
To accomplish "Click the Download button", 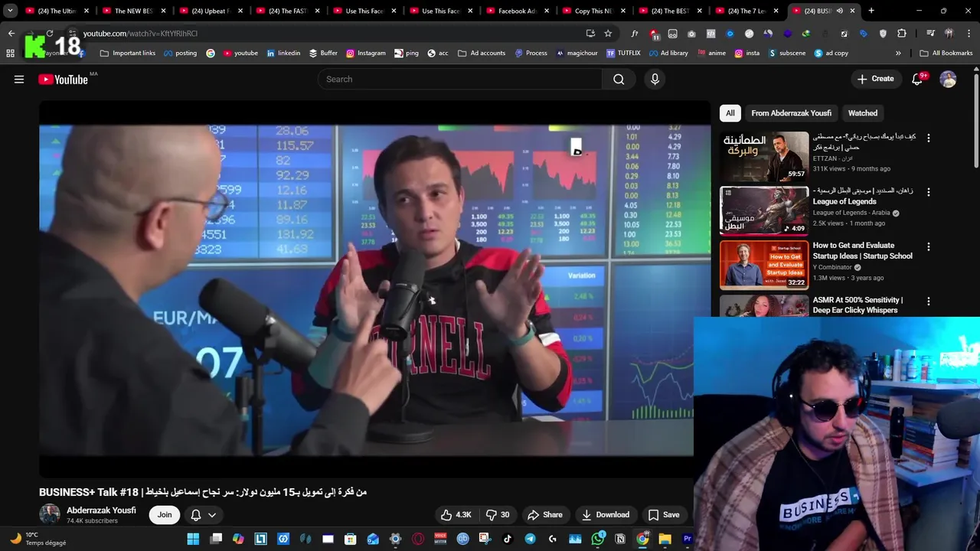I will pyautogui.click(x=605, y=515).
